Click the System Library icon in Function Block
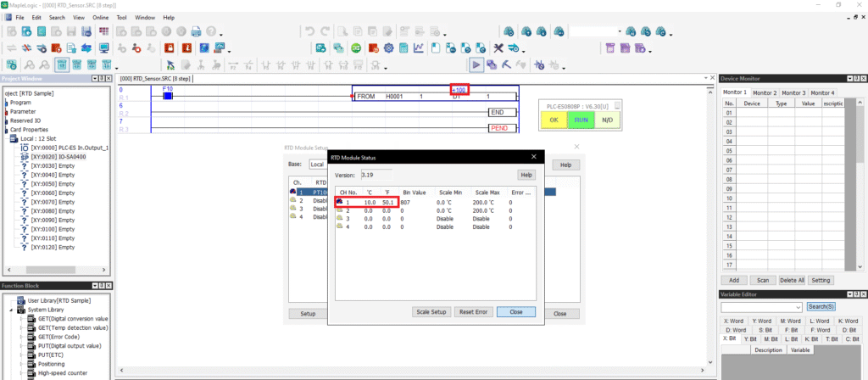 tap(20, 310)
